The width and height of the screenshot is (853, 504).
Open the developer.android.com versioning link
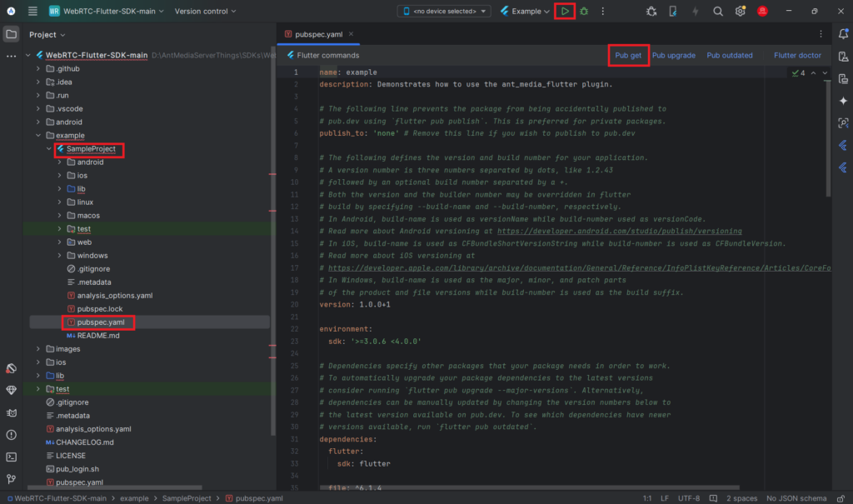click(x=620, y=232)
